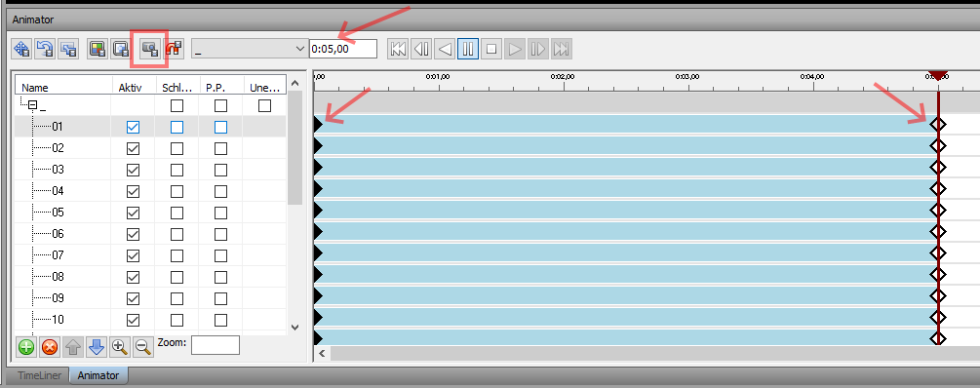This screenshot has height=388, width=980.
Task: Select the Rotate animation set tool
Action: [45, 49]
